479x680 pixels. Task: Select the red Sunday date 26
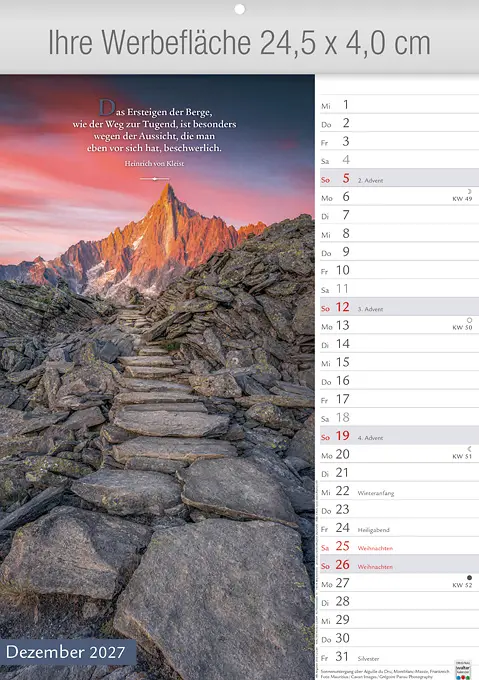pyautogui.click(x=342, y=564)
